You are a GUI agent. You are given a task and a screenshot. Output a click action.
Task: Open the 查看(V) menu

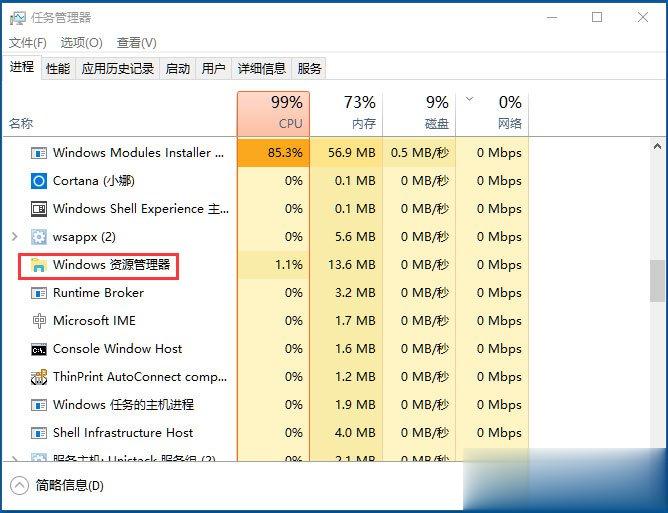(136, 43)
